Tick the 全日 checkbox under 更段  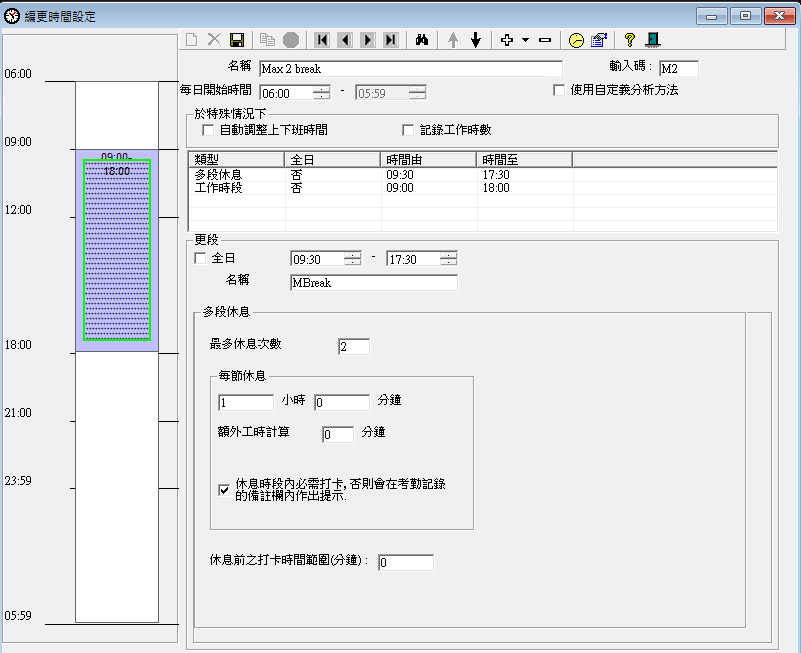(200, 259)
